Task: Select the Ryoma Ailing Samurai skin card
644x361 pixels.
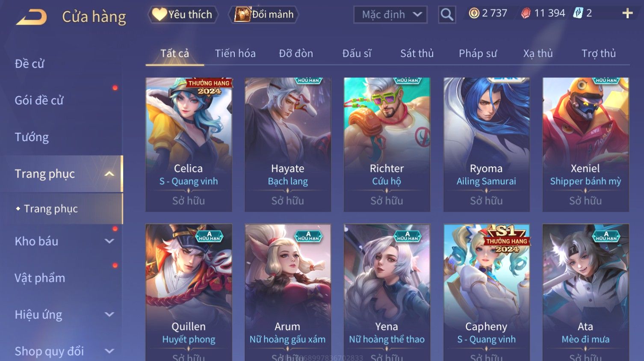Action: (486, 145)
